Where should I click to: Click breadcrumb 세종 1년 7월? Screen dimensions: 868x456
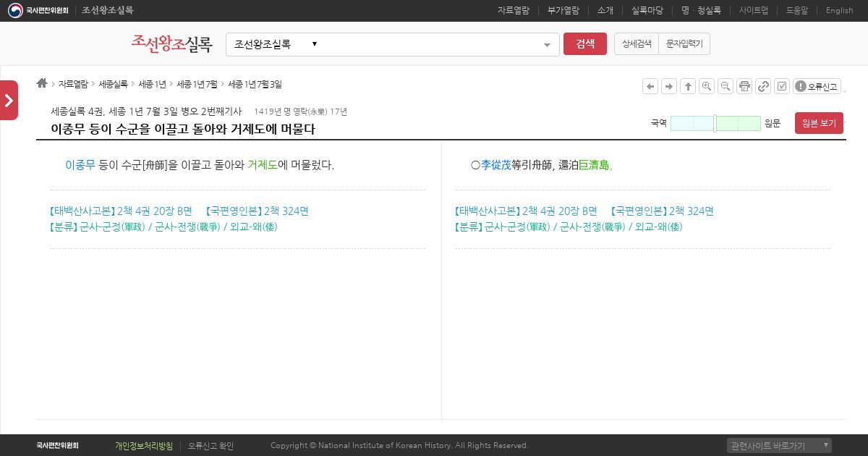pos(197,84)
